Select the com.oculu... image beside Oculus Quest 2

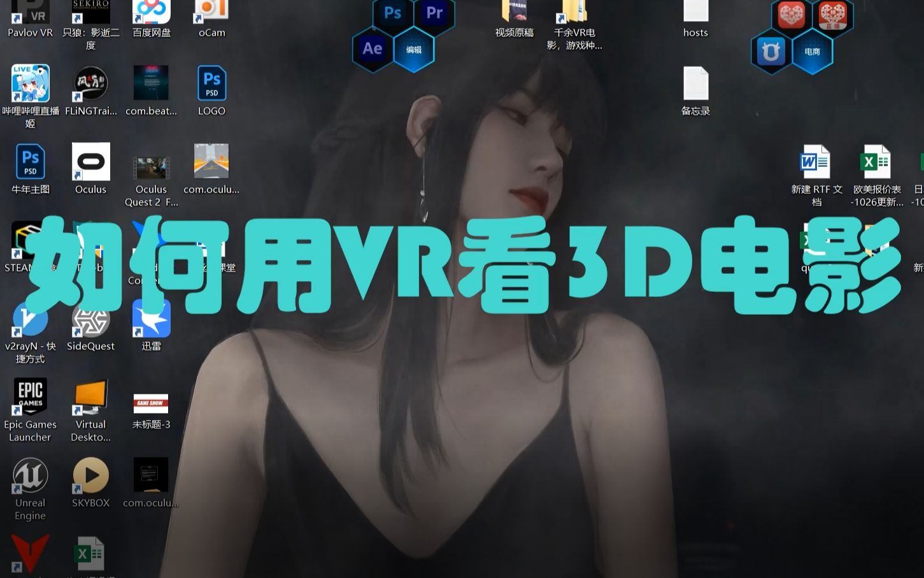[x=211, y=162]
